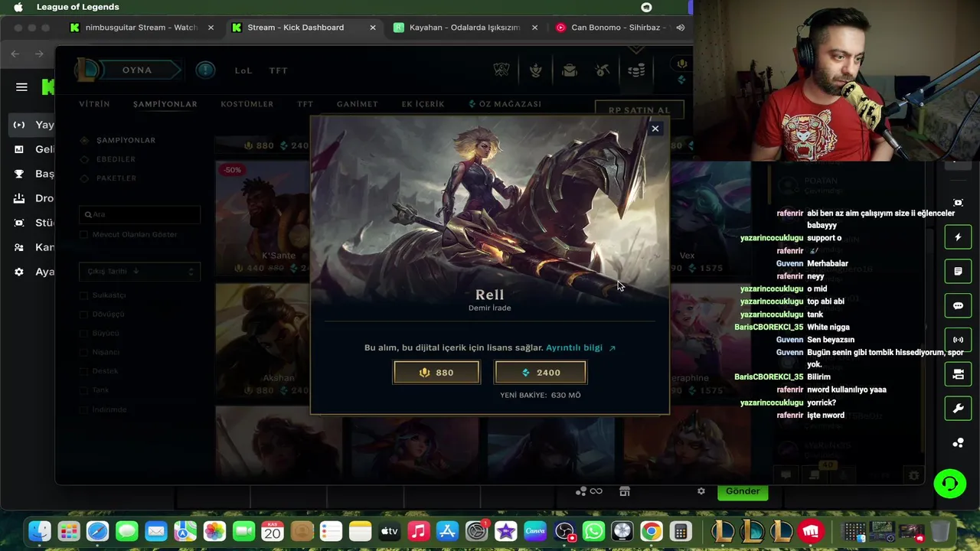This screenshot has width=980, height=551.
Task: Switch to Kayahan browser tab
Action: coord(464,28)
